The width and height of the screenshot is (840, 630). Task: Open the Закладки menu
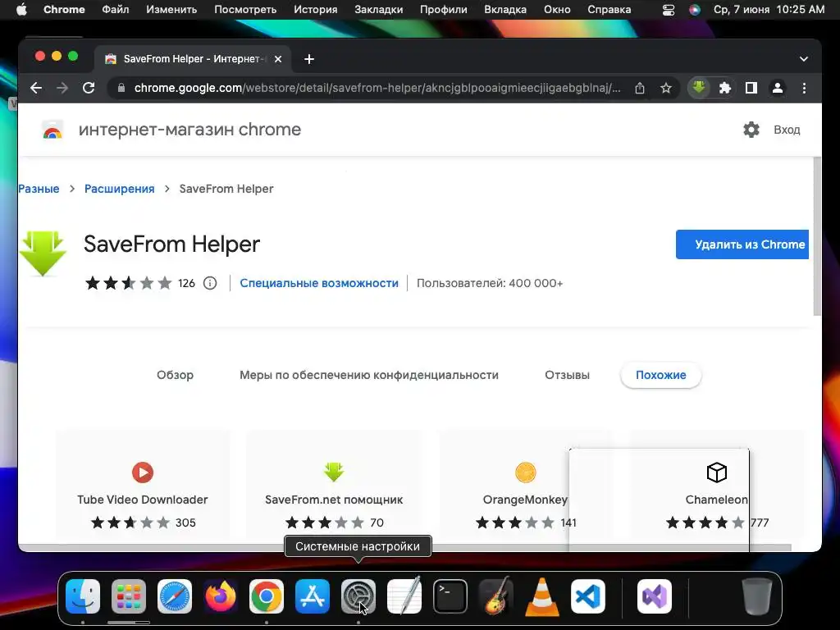(379, 10)
